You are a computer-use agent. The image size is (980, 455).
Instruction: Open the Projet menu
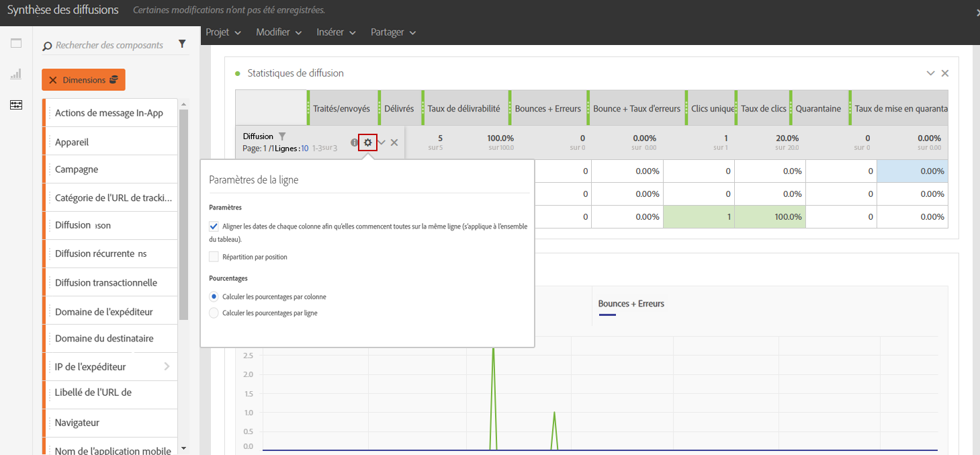[x=224, y=32]
